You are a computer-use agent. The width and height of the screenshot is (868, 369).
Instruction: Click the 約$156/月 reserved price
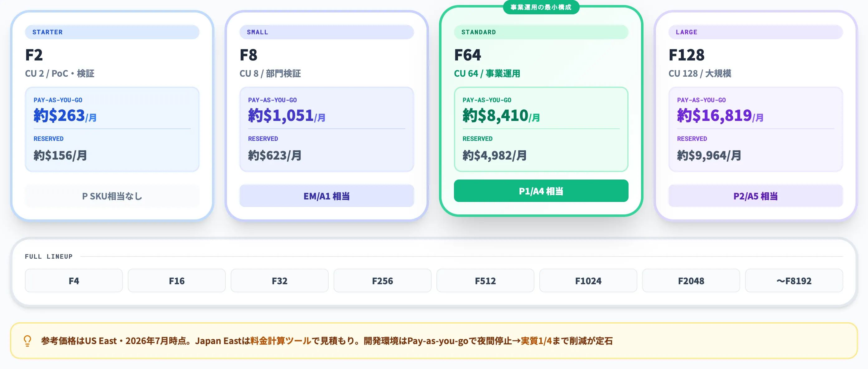[x=60, y=155]
